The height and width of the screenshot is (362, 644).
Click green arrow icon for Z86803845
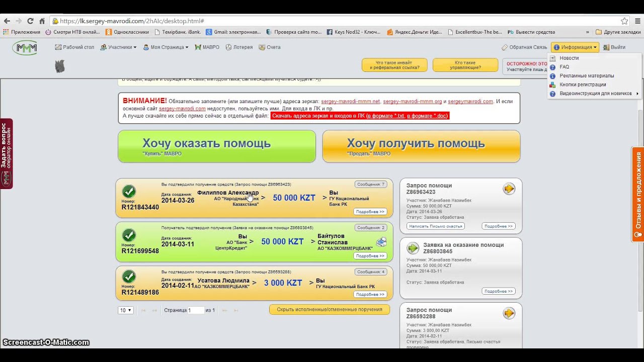pos(413,248)
